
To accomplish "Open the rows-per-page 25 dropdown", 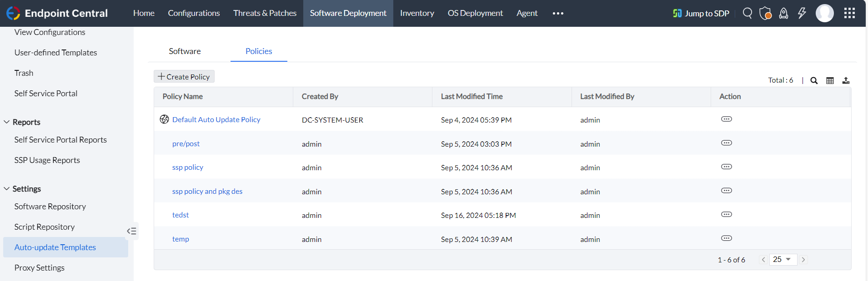I will coord(783,260).
